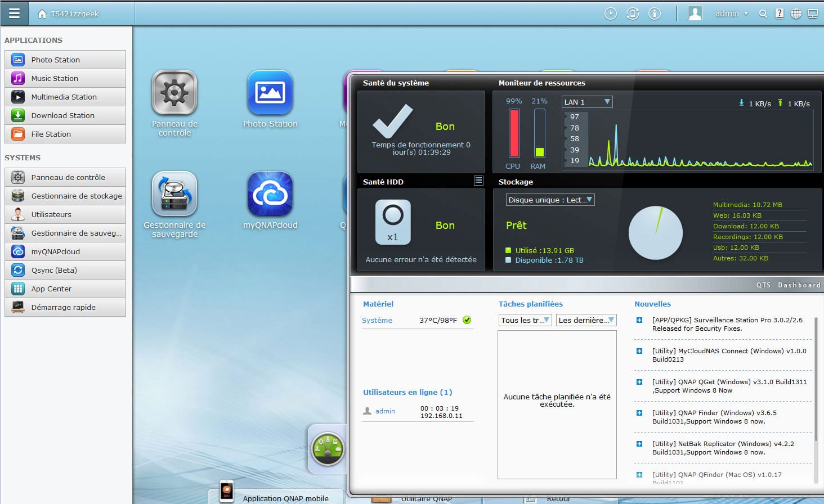Viewport: 824px width, 504px height.
Task: Open Photo Station from the sidebar
Action: coord(65,60)
